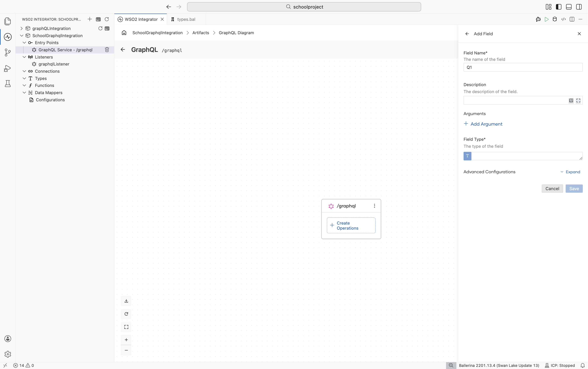Customize editor layout

point(549,7)
